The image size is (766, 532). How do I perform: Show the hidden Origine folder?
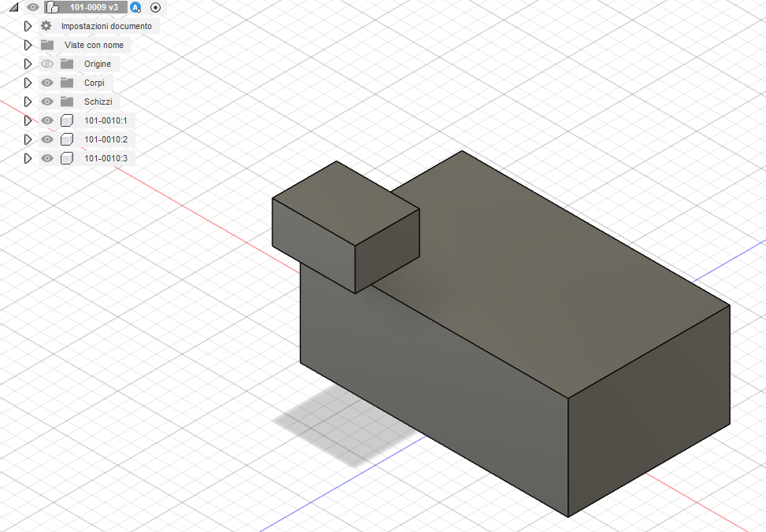coord(47,64)
